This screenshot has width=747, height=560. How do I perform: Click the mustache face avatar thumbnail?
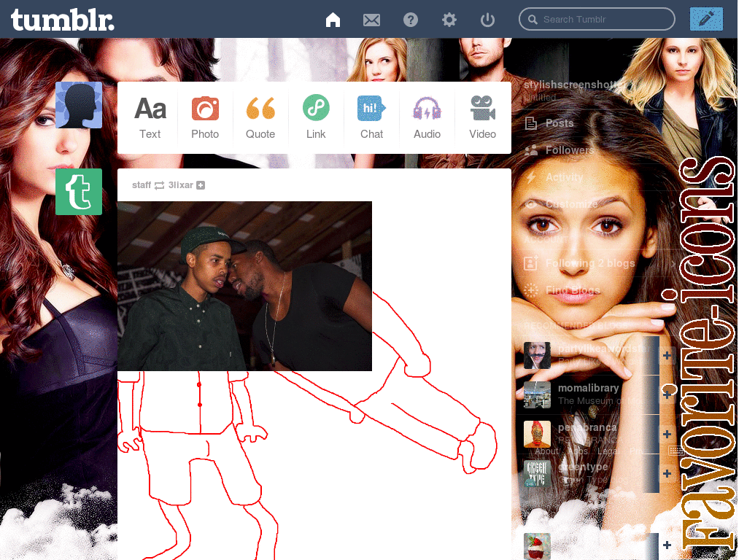point(537,355)
